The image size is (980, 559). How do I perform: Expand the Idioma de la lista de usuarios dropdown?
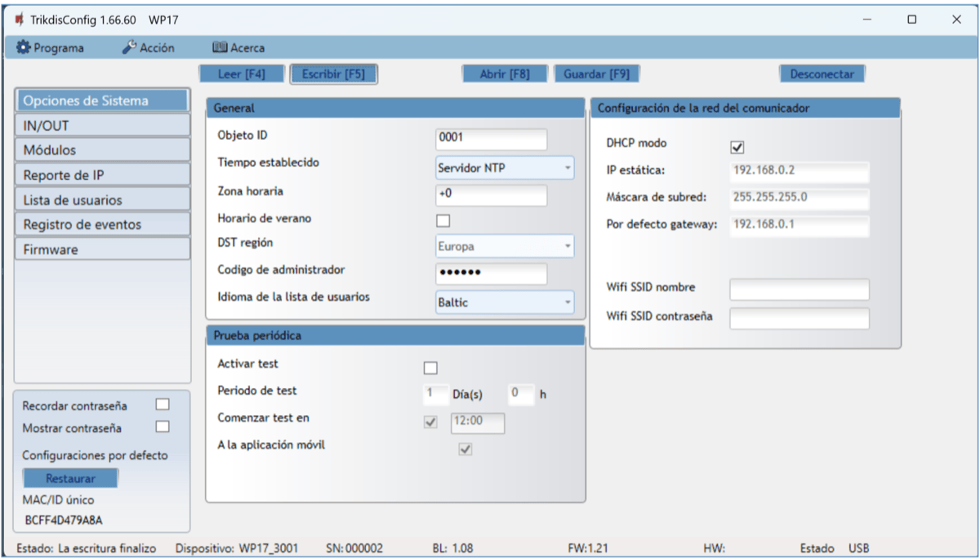505,302
